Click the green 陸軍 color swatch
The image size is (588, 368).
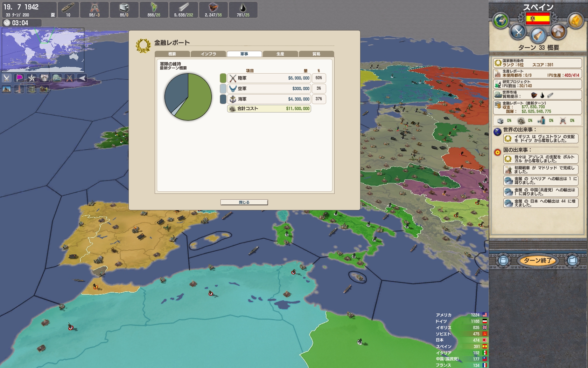coord(223,78)
